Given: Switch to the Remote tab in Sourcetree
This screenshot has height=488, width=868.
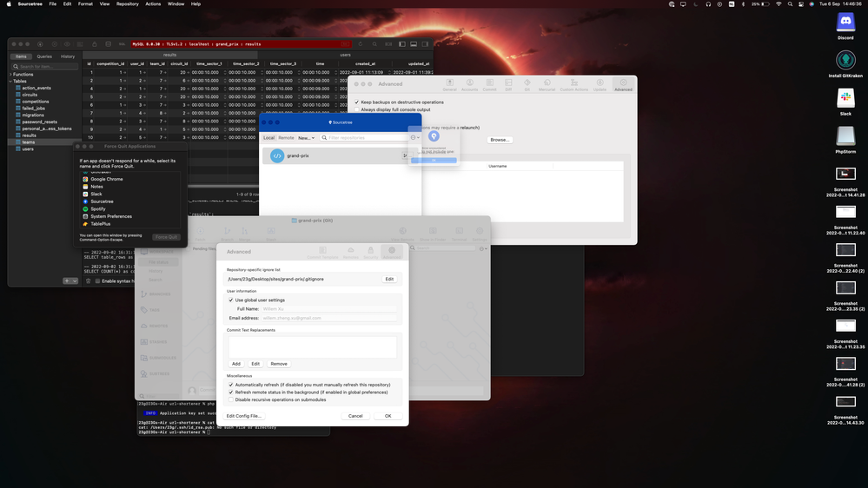Looking at the screenshot, I should [x=286, y=137].
